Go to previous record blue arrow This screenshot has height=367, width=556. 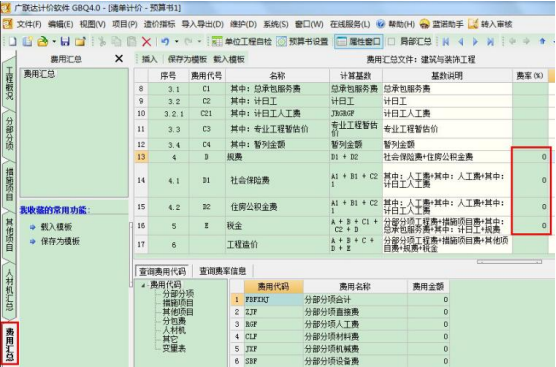tap(461, 41)
